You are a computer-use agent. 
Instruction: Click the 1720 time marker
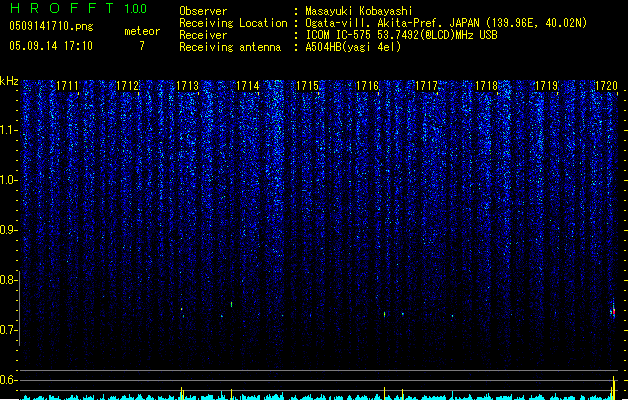[x=606, y=86]
